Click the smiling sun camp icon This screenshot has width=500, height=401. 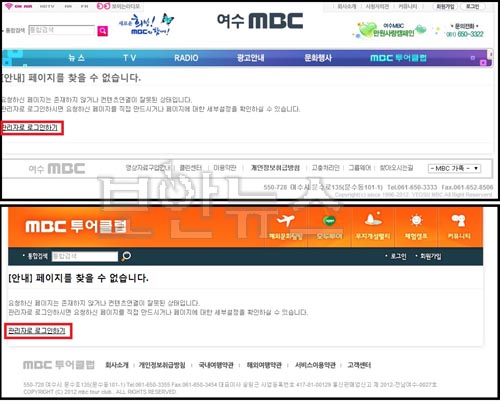pyautogui.click(x=416, y=220)
